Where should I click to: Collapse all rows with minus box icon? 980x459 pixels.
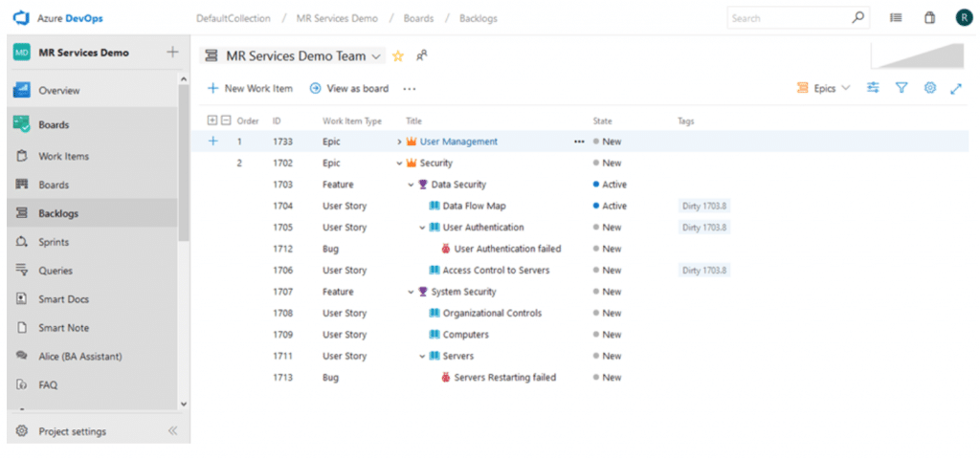point(226,120)
